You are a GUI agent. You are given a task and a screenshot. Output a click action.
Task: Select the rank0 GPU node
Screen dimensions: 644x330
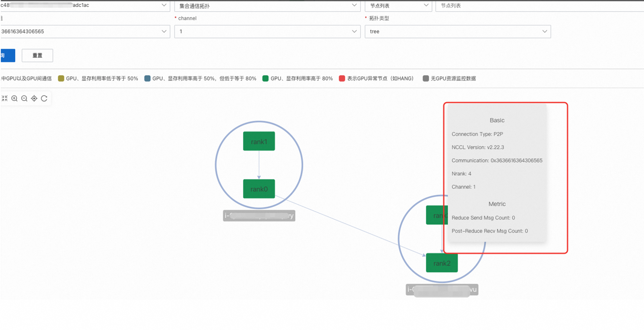click(259, 189)
